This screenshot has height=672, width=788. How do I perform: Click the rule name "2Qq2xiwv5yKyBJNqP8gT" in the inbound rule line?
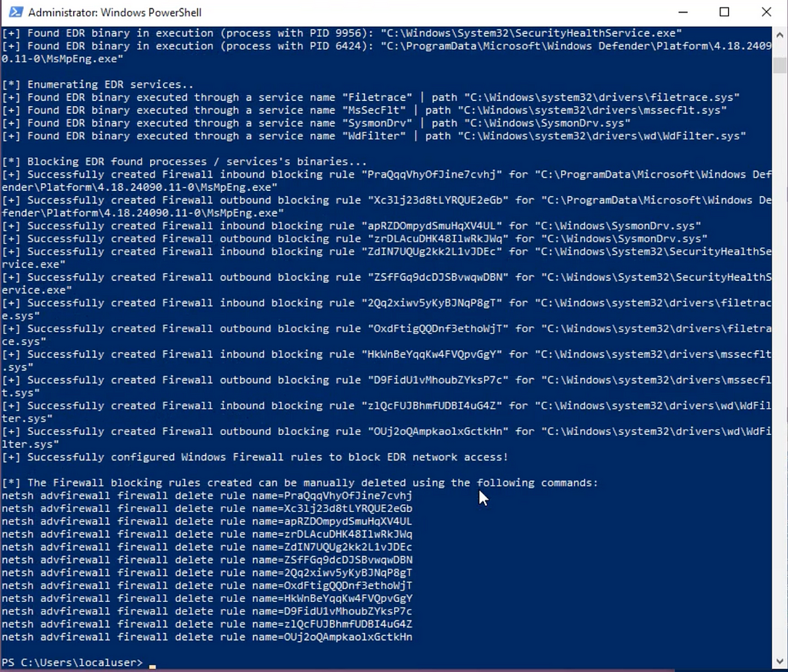point(432,303)
